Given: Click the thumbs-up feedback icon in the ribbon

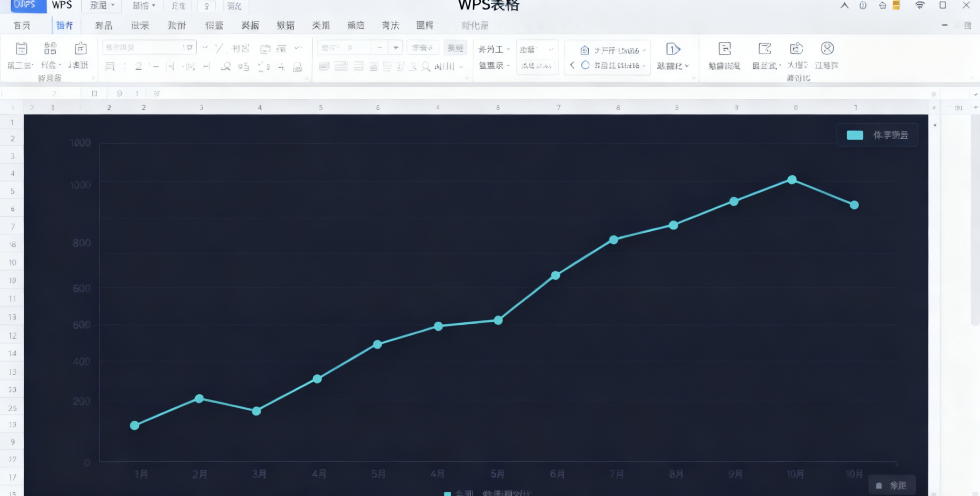Looking at the screenshot, I should 796,48.
